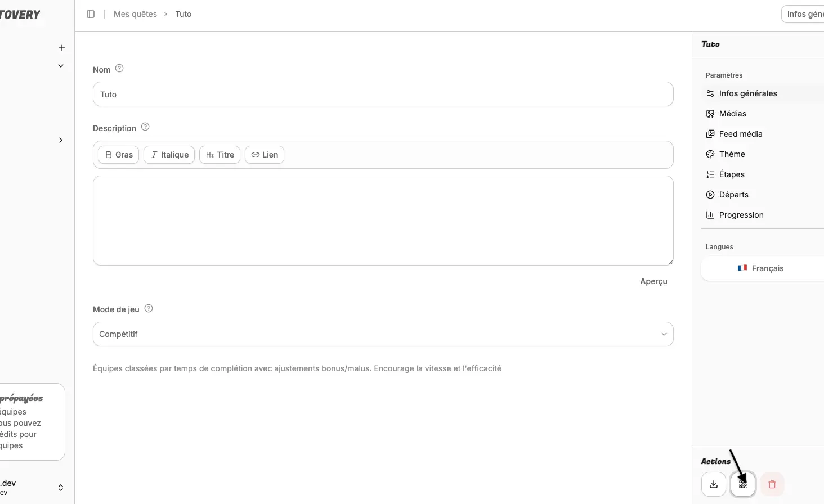
Task: Show the Aperçu preview
Action: [653, 281]
